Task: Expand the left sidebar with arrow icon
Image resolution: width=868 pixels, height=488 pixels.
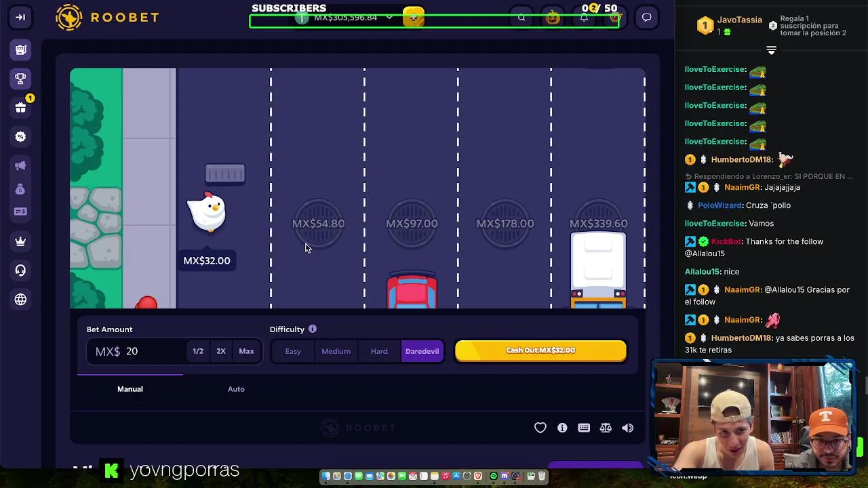Action: click(x=20, y=18)
